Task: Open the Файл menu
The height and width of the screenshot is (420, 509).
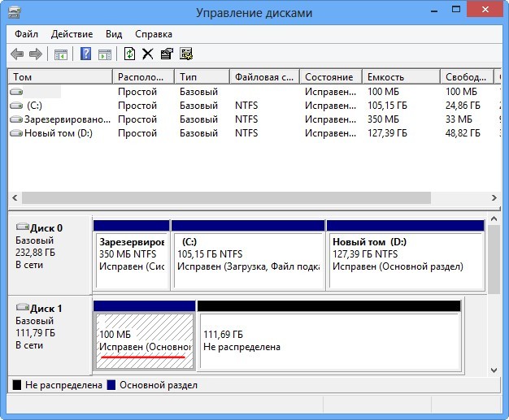Action: pyautogui.click(x=26, y=34)
